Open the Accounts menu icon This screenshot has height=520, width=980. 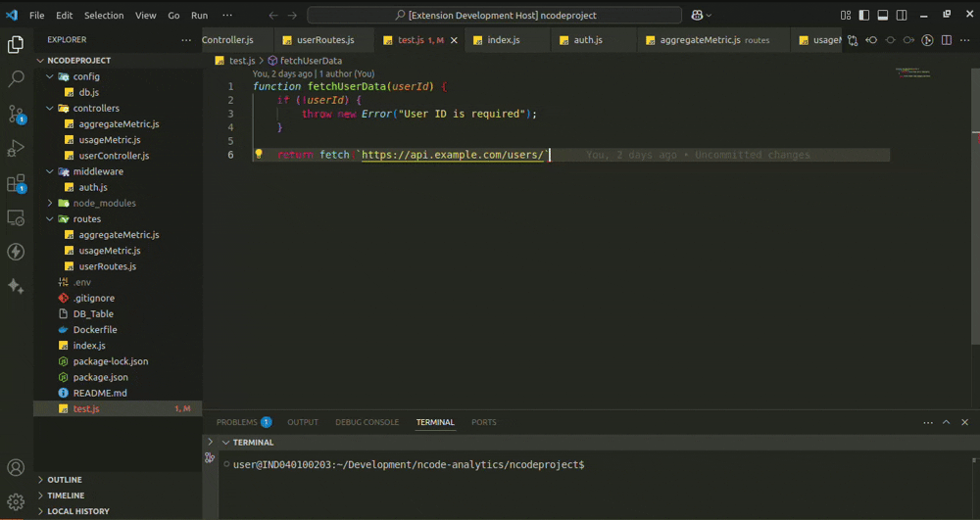click(16, 467)
